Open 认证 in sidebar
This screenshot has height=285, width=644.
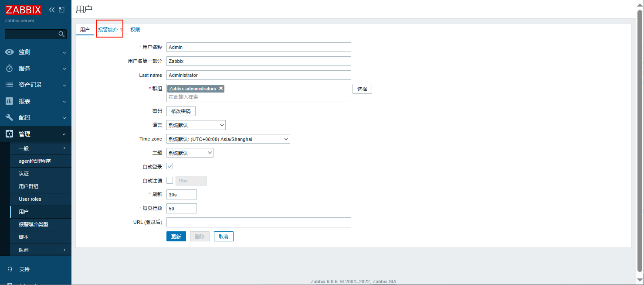click(41, 174)
